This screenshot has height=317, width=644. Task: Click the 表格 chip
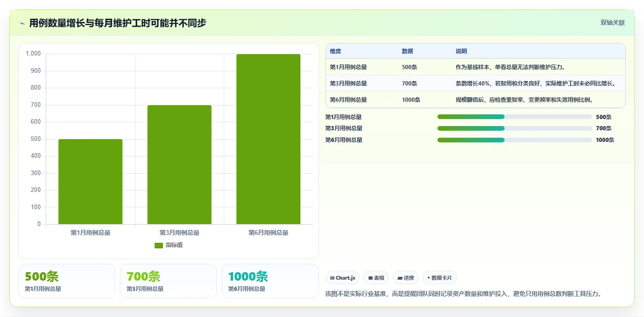tap(376, 278)
